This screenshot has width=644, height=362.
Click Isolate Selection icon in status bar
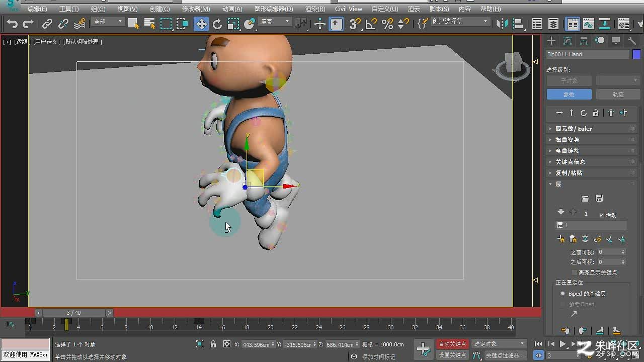200,344
